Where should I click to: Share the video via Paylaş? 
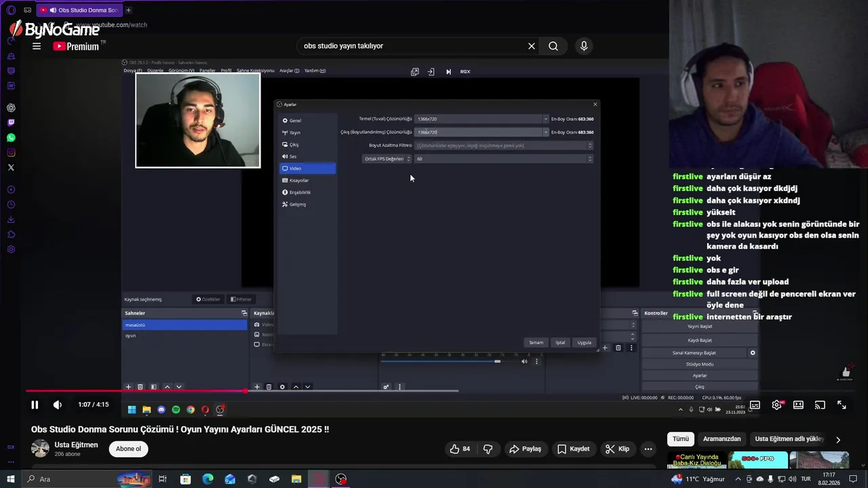point(526,449)
